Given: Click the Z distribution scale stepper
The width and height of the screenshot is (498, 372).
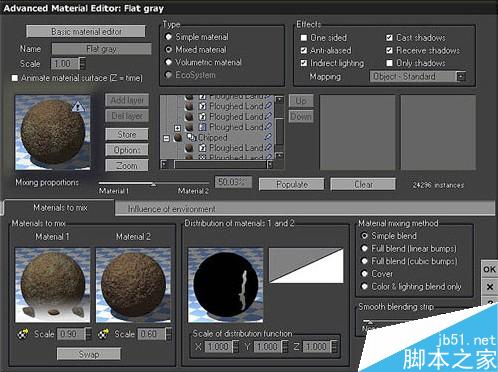Looking at the screenshot, I should (335, 347).
